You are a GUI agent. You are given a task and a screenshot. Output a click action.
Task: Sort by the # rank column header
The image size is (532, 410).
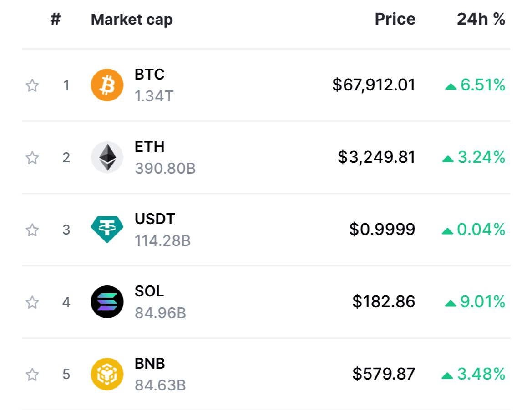pos(56,19)
